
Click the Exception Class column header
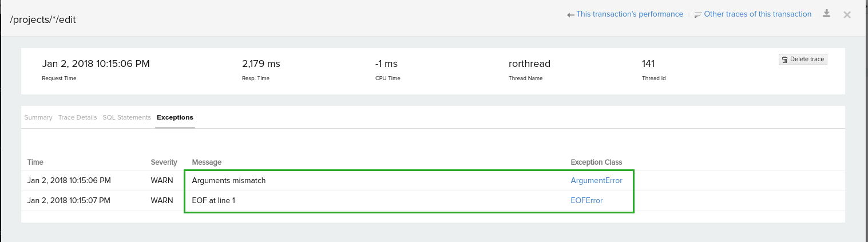[x=596, y=162]
